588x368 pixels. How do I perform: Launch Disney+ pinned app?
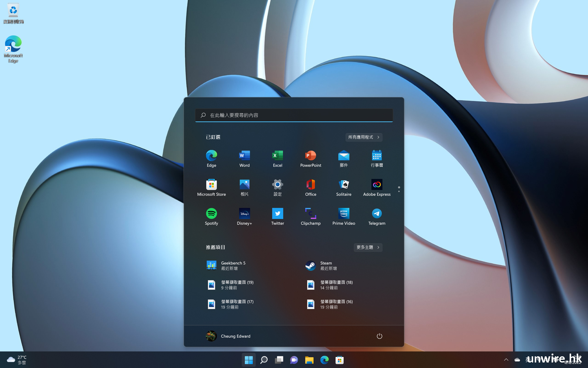point(244,217)
